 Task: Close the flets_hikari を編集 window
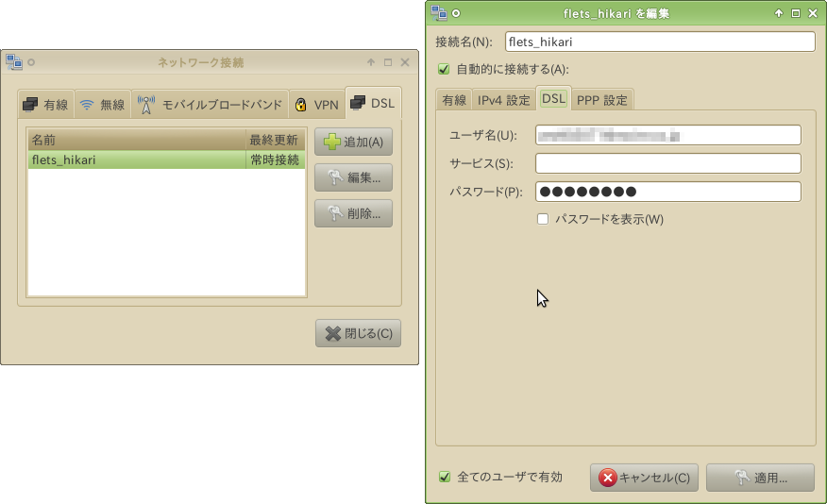click(813, 13)
